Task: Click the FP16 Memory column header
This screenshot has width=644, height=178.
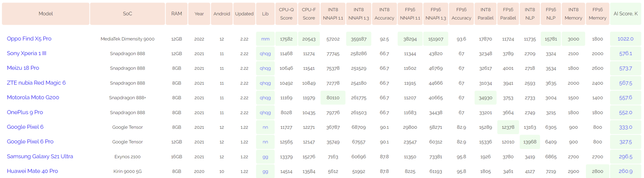Action: pyautogui.click(x=597, y=14)
